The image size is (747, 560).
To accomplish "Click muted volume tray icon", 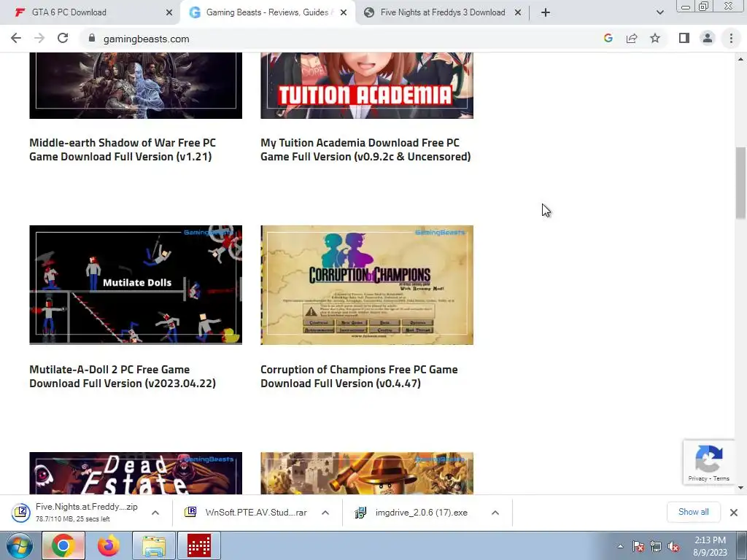I will tap(673, 546).
